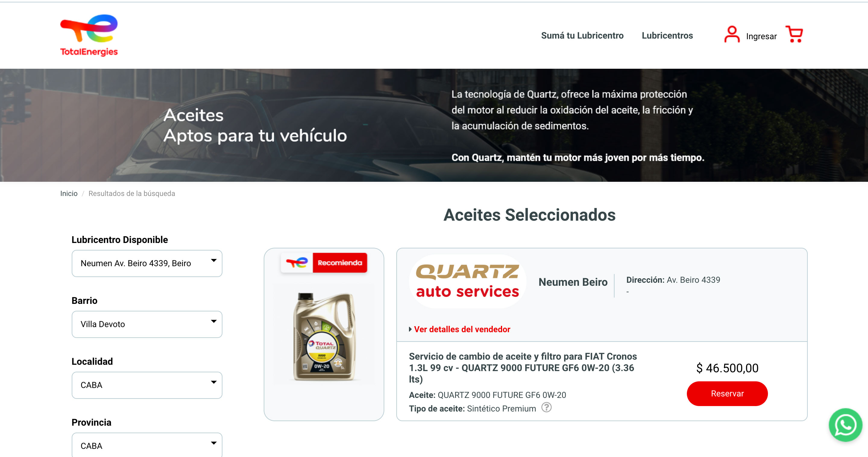Open the Localidad dropdown

[x=147, y=385]
